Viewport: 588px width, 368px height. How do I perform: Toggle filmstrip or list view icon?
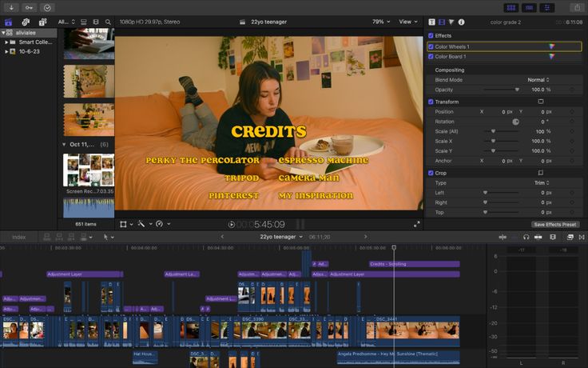[96, 22]
